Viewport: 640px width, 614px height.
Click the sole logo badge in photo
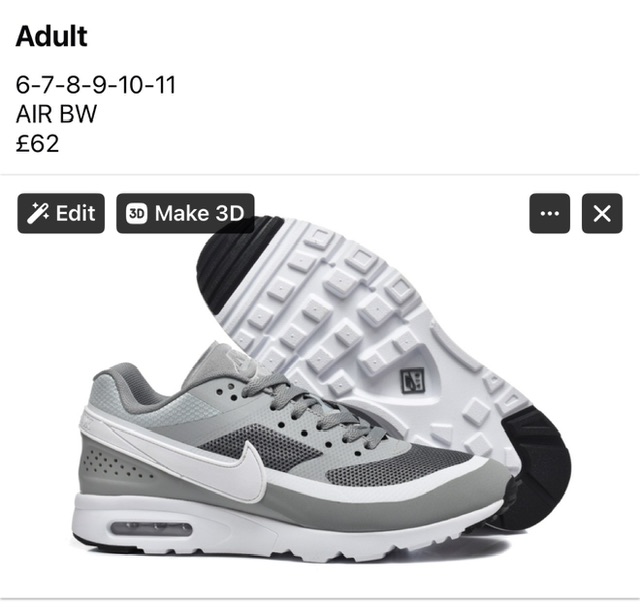[x=413, y=380]
